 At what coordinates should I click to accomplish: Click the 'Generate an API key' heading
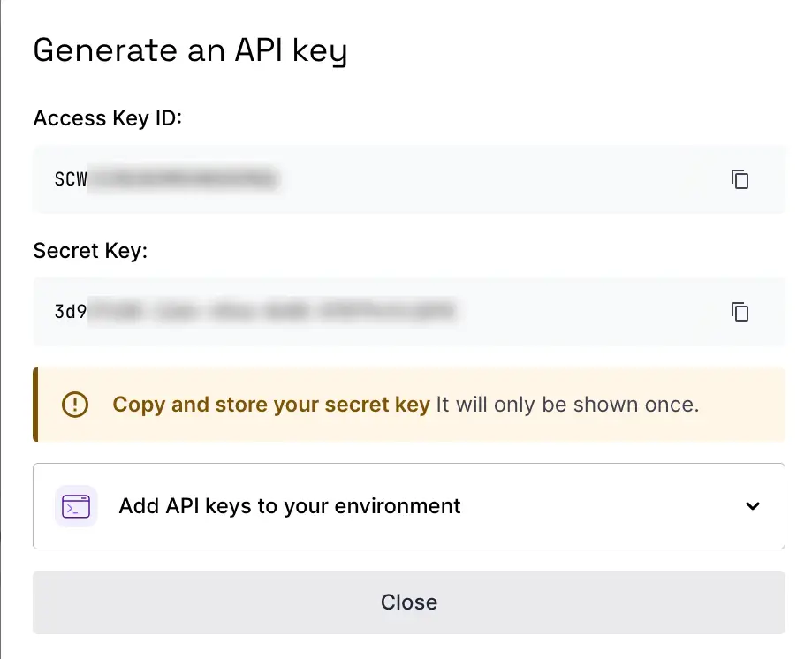coord(190,51)
